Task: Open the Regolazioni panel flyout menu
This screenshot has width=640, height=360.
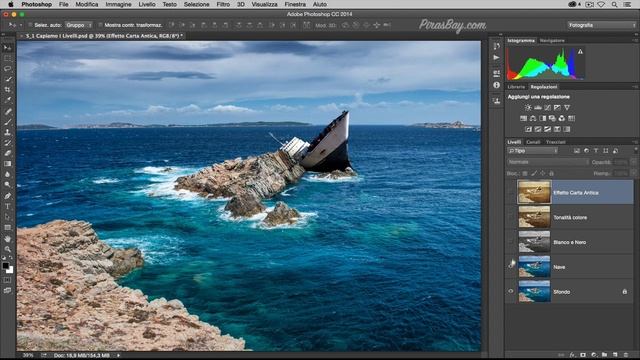Action: click(635, 87)
